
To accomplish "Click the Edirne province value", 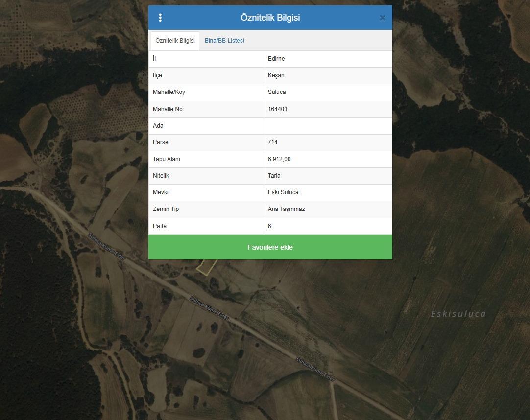I will click(x=276, y=59).
